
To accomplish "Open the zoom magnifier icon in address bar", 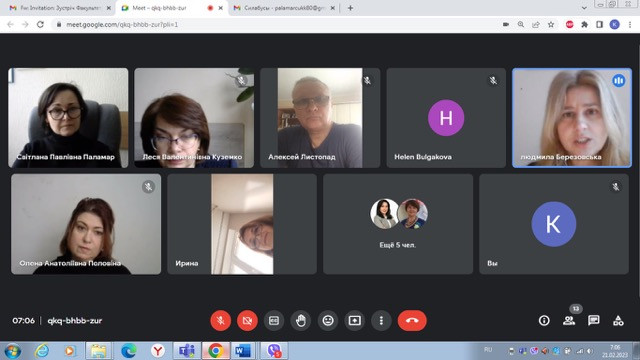I will tap(521, 24).
